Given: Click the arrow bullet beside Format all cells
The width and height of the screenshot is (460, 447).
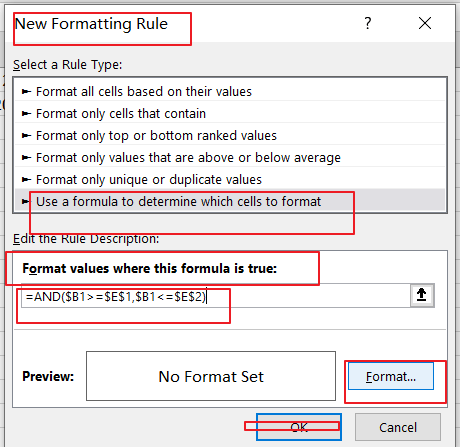Looking at the screenshot, I should click(26, 91).
